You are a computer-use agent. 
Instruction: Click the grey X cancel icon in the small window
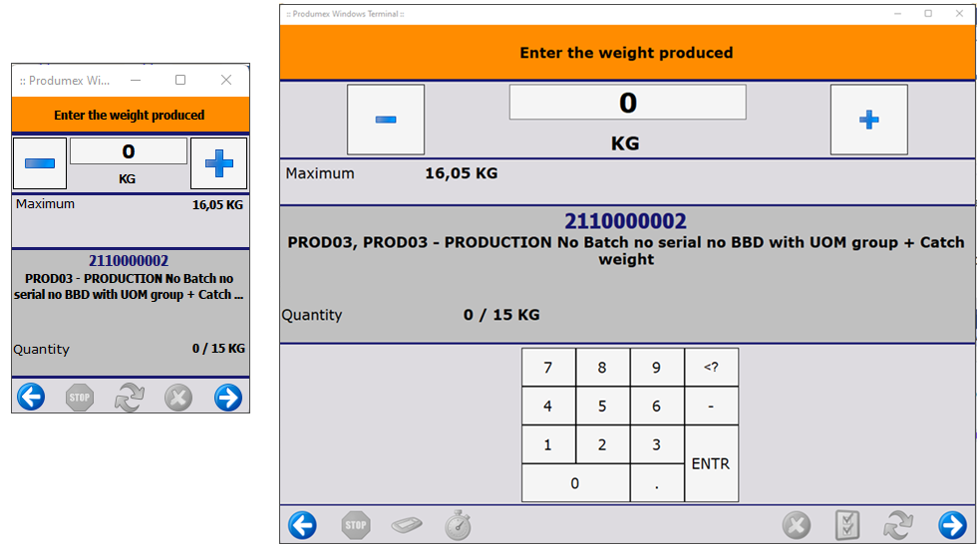coord(177,398)
